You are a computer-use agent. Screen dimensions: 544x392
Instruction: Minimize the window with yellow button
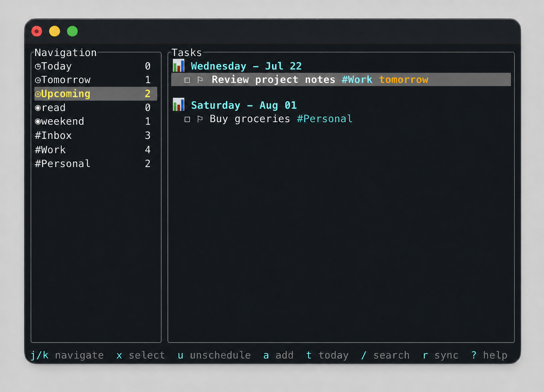(55, 31)
